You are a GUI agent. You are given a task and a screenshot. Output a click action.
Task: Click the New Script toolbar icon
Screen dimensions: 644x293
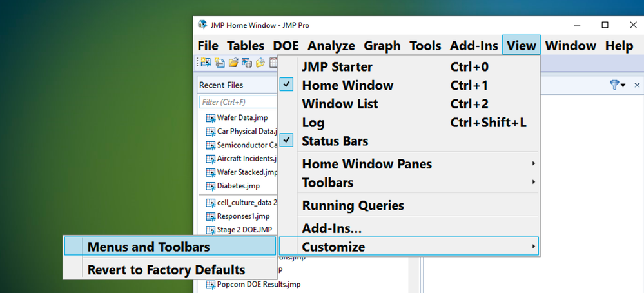pyautogui.click(x=220, y=63)
